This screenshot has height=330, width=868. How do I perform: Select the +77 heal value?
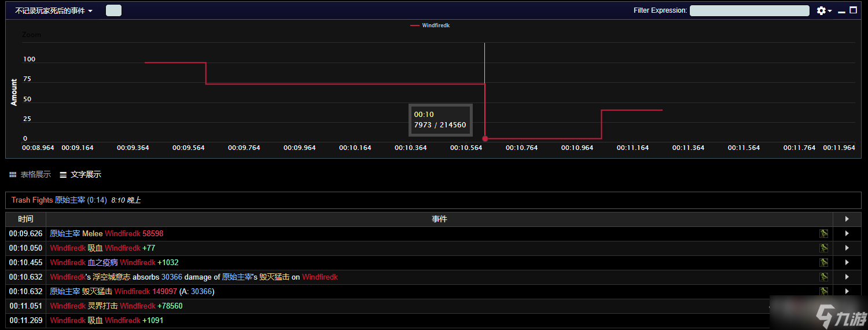click(149, 248)
